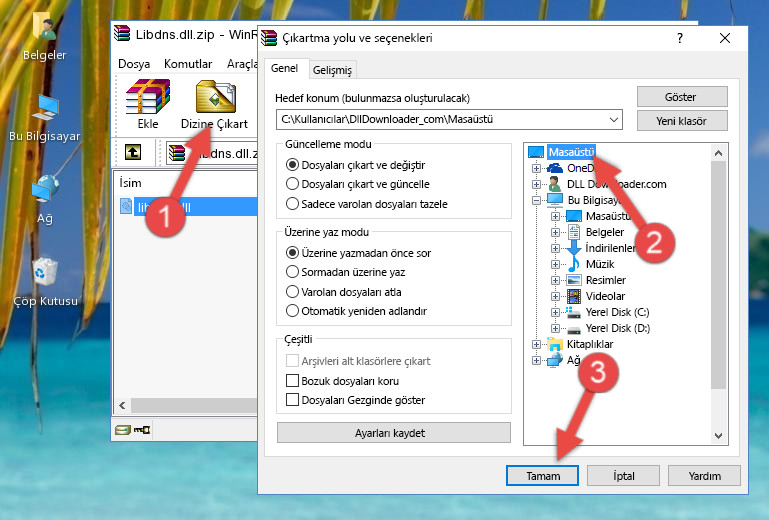Open the Araçlar menu in WinRAR
769x520 pixels.
click(x=242, y=64)
